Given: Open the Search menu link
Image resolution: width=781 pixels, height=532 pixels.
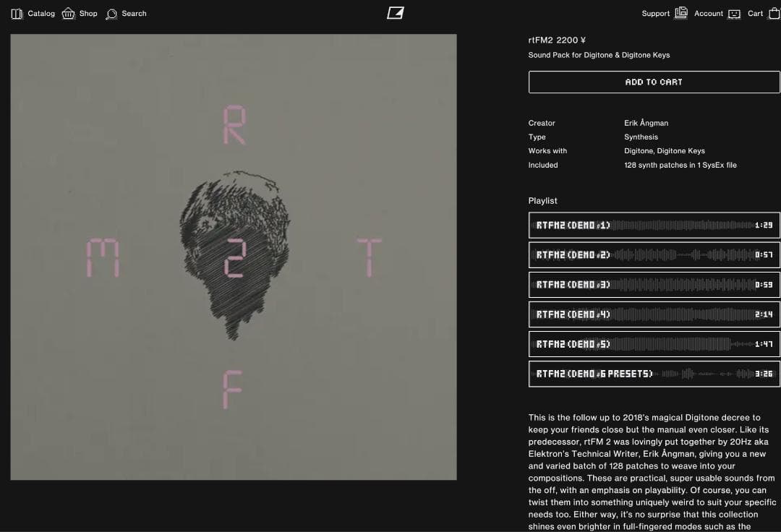Looking at the screenshot, I should [x=134, y=14].
